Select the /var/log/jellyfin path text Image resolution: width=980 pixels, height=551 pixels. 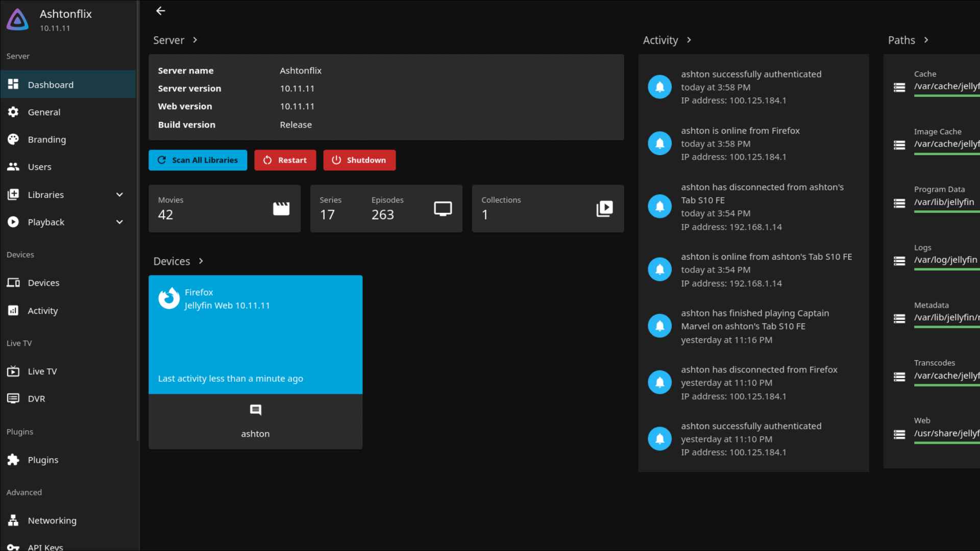945,260
